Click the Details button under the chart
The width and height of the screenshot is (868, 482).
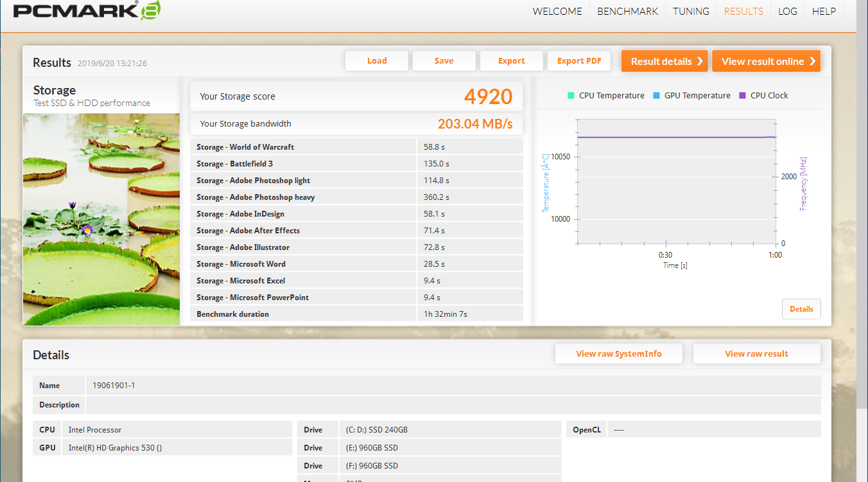801,309
